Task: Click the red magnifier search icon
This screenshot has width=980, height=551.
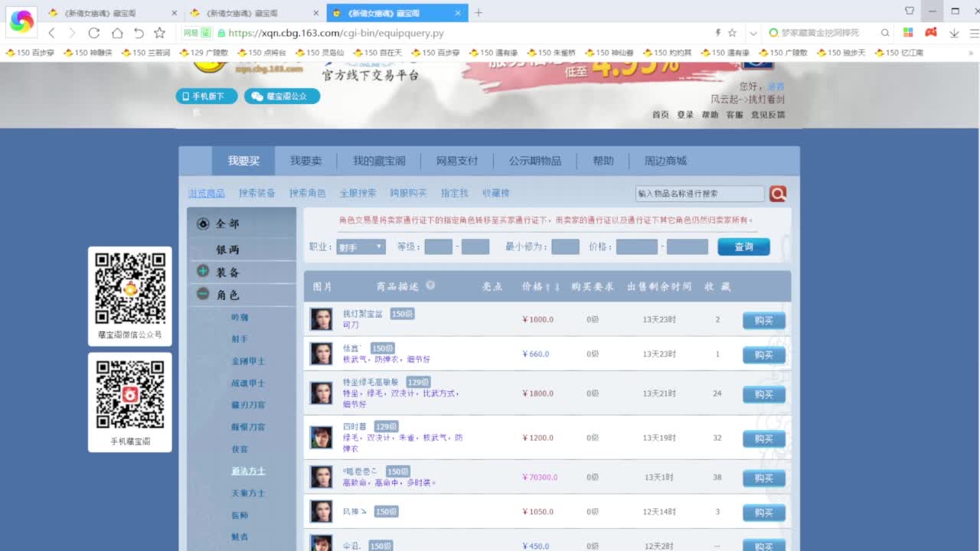Action: tap(778, 194)
